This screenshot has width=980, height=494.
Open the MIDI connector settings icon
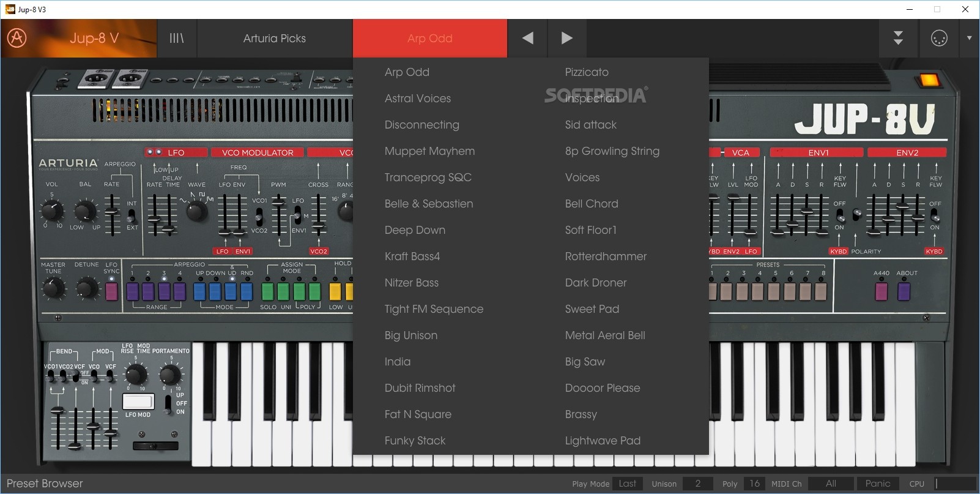coord(938,38)
